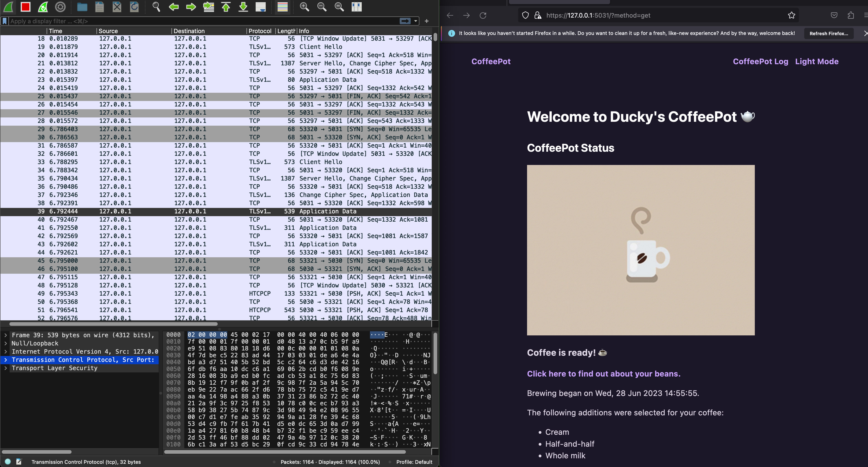Open capture options gear icon

(x=60, y=7)
